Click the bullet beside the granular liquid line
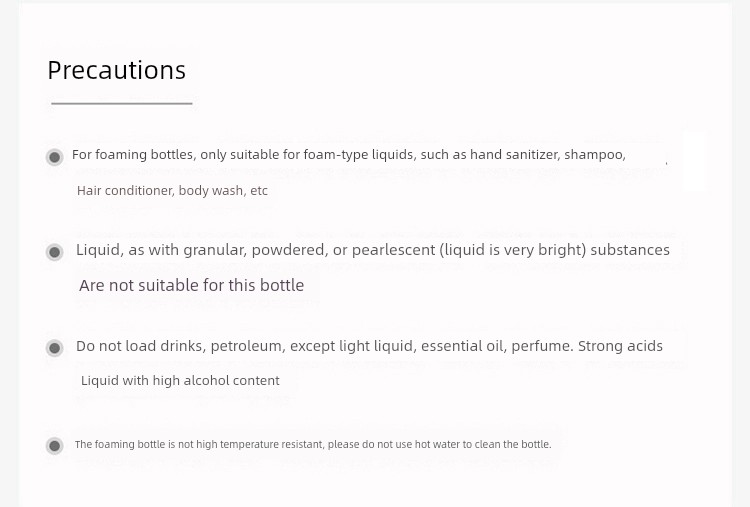This screenshot has width=750, height=507. click(x=55, y=252)
